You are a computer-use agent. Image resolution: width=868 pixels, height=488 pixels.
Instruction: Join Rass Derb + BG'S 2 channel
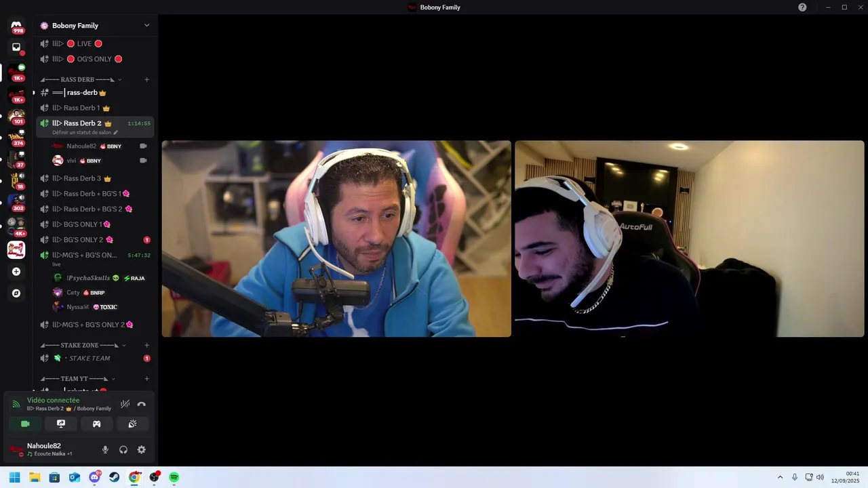click(x=95, y=209)
